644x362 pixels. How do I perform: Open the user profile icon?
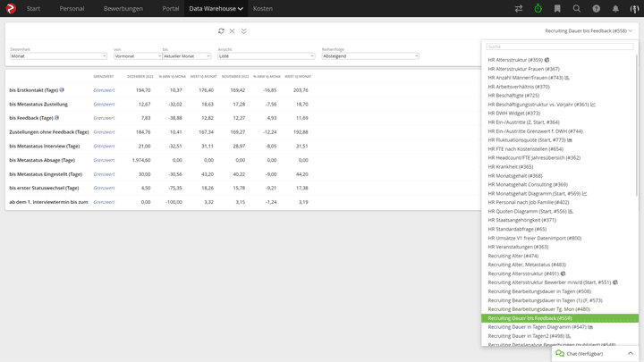click(634, 9)
